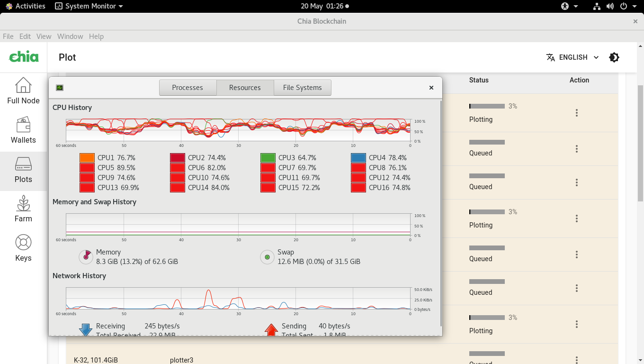Open action menu for first Plotting row

click(x=577, y=113)
